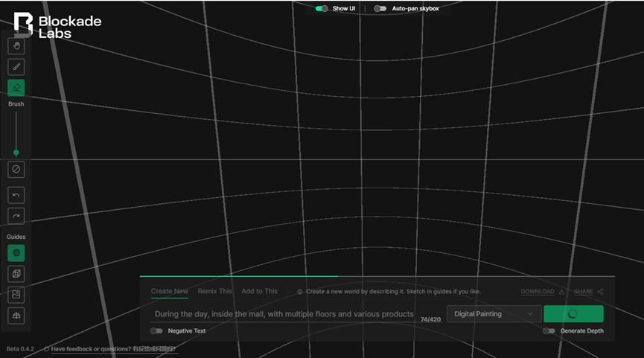Select the hand pan tool
Screen dimensions: 644x358
[16, 45]
